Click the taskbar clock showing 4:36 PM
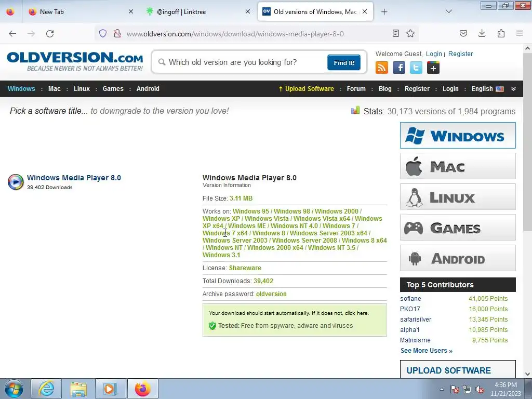Screen dimensions: 532x399 [505, 389]
